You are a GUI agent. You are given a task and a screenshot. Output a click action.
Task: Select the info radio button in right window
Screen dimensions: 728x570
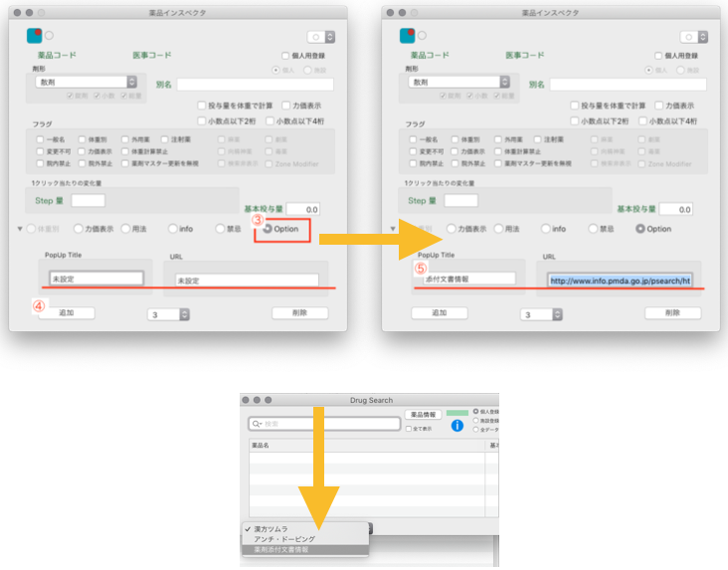(543, 229)
